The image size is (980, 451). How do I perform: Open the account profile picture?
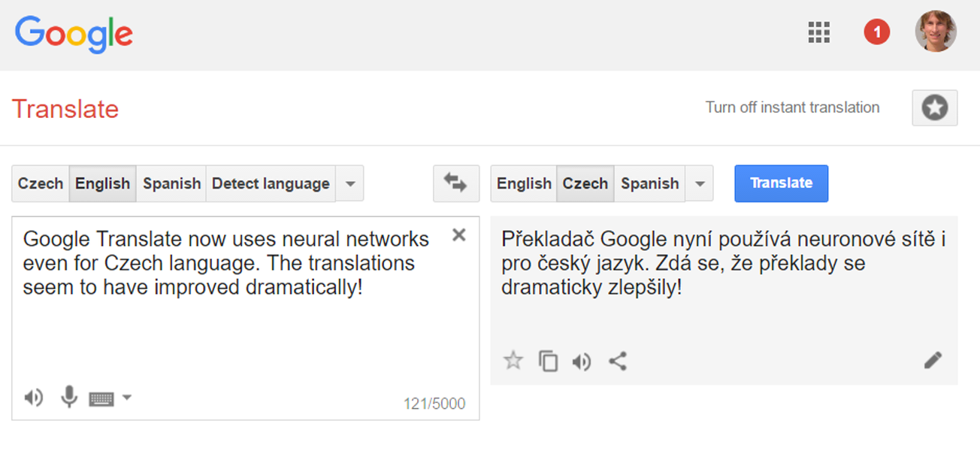(x=935, y=32)
